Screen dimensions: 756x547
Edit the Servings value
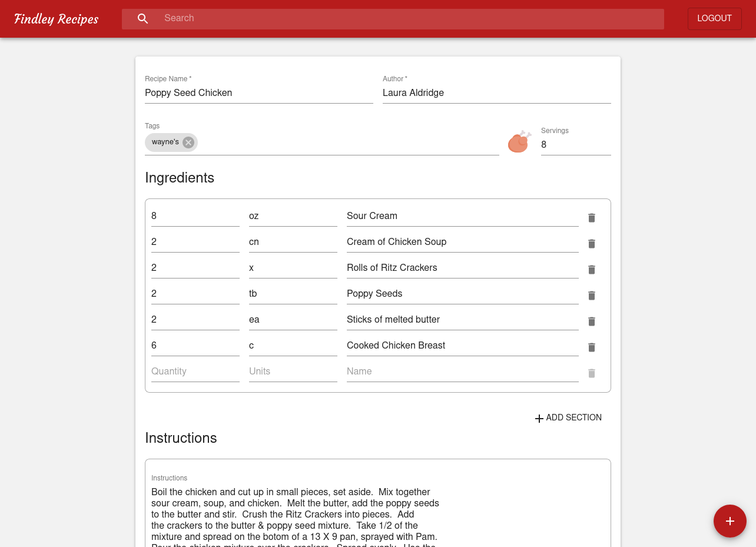pyautogui.click(x=575, y=145)
